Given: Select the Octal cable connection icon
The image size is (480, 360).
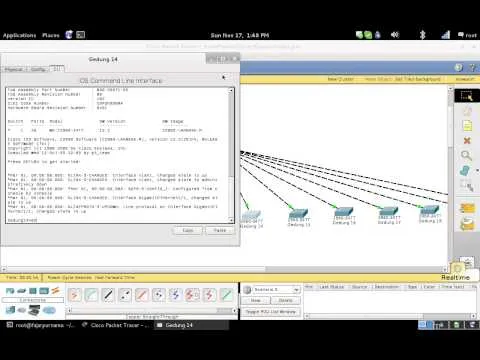Looking at the screenshot, I should 226,295.
